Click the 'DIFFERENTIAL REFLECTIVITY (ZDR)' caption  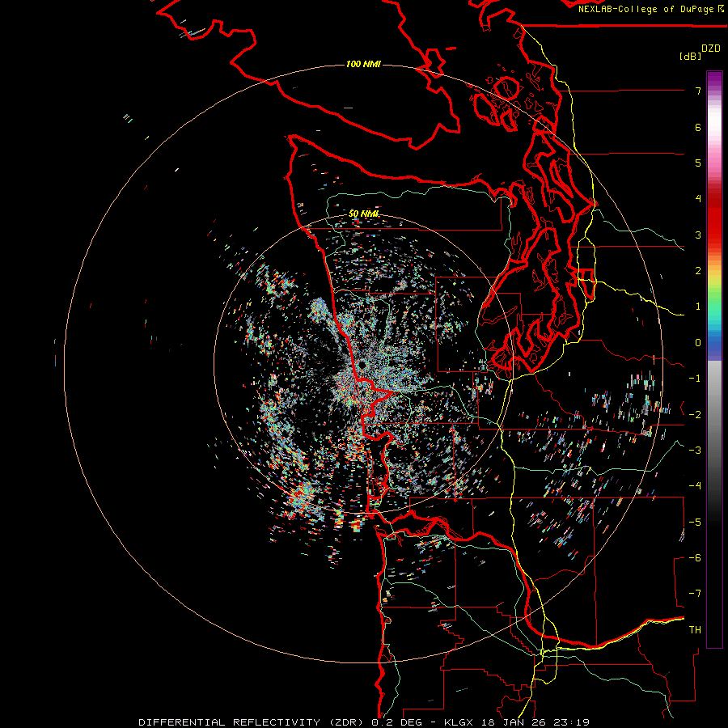click(252, 722)
